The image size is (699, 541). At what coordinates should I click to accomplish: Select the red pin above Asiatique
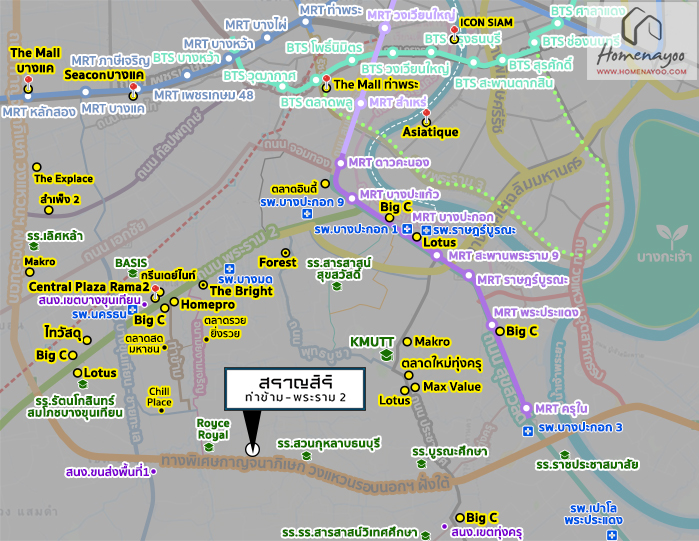click(426, 114)
